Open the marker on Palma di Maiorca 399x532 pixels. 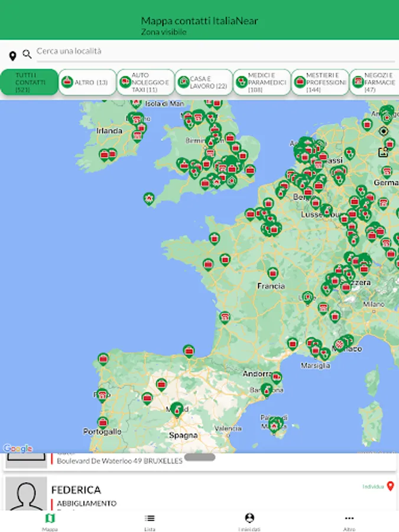tap(274, 426)
